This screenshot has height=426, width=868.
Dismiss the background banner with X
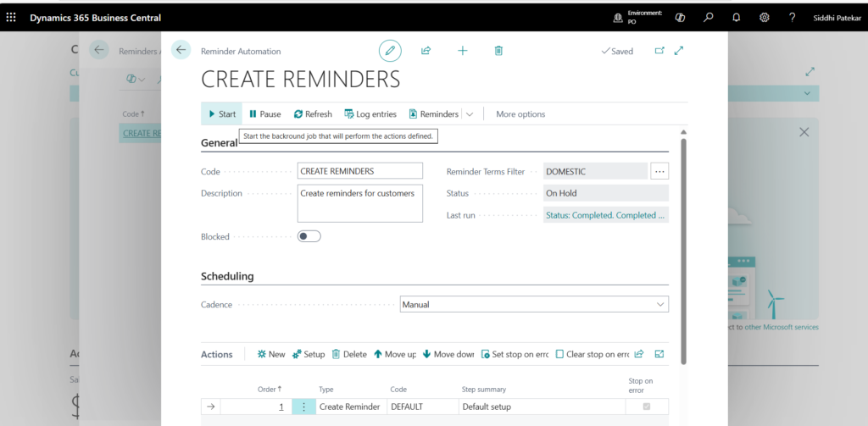(x=804, y=132)
